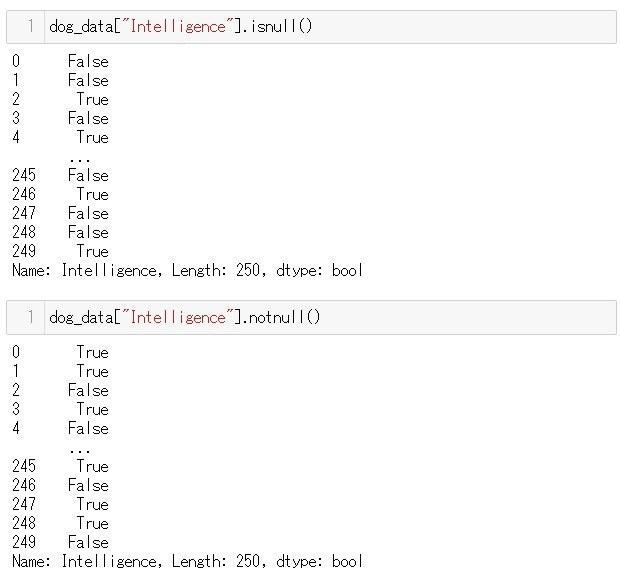620x577 pixels.
Task: Select row 0 True in notnull output
Action: (60, 352)
